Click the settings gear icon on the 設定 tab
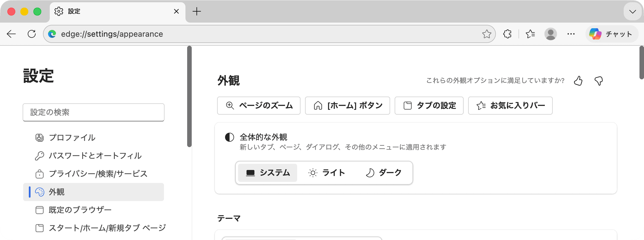 coord(59,11)
